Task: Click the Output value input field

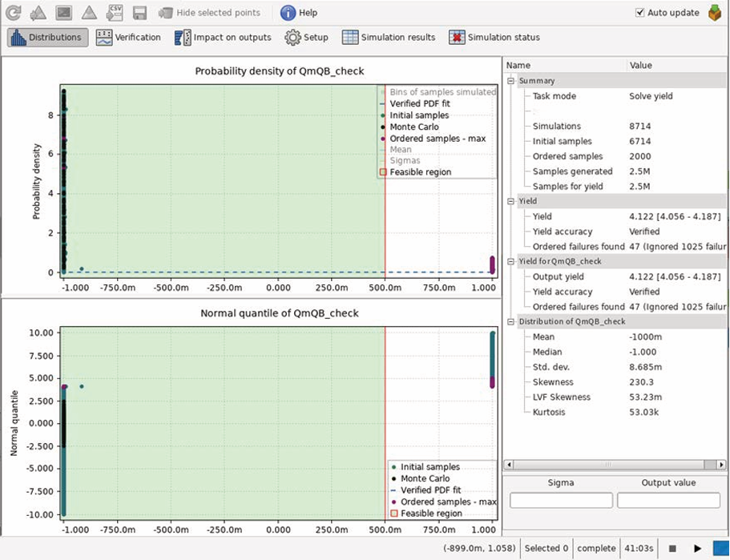Action: pyautogui.click(x=668, y=501)
